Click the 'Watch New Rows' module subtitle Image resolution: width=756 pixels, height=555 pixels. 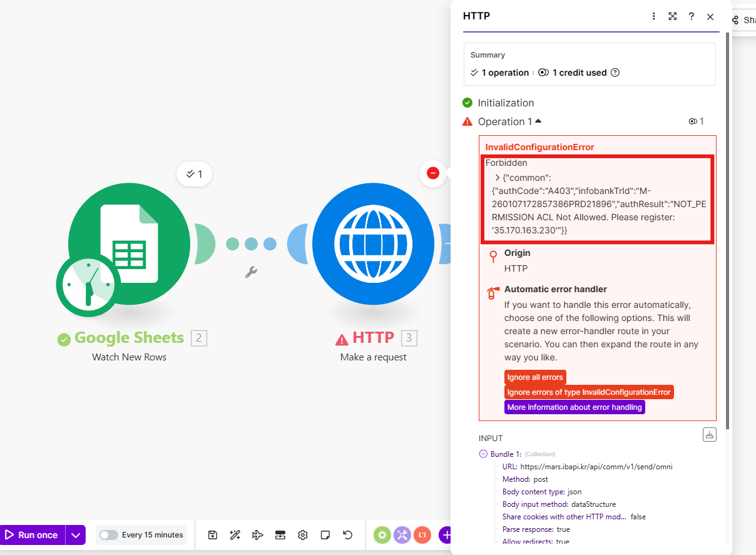(x=130, y=357)
